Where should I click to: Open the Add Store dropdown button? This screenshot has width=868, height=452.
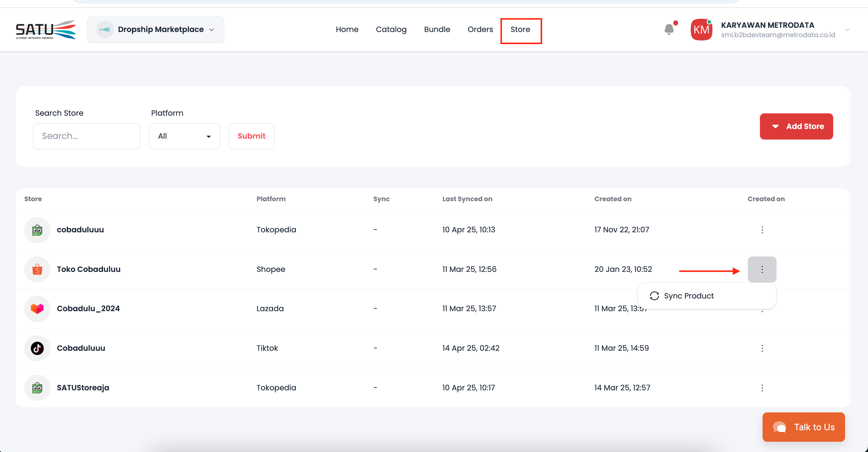point(796,126)
